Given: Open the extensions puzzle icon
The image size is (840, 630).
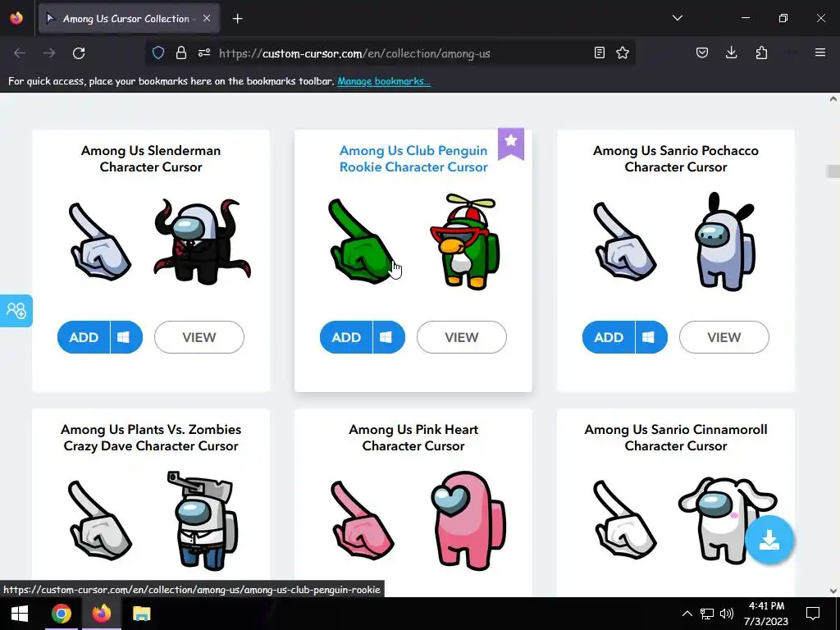Looking at the screenshot, I should [x=761, y=52].
